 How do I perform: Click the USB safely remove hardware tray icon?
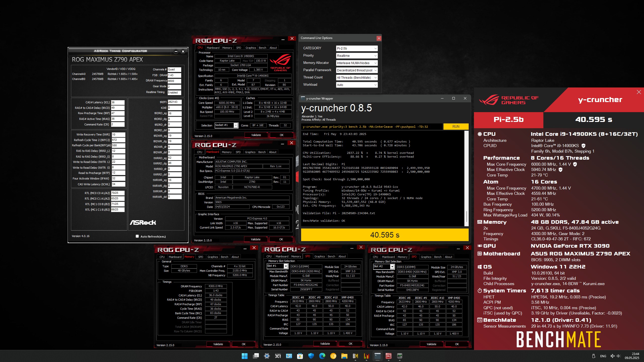coord(594,356)
